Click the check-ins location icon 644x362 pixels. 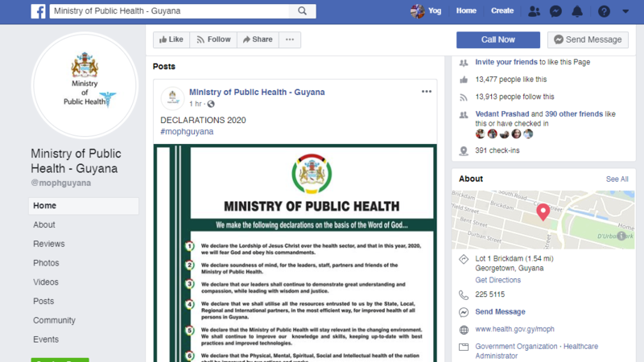464,151
